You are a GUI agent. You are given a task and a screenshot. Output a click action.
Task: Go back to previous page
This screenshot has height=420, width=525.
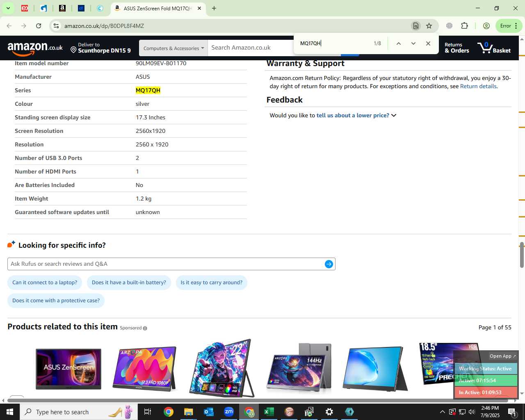(9, 26)
